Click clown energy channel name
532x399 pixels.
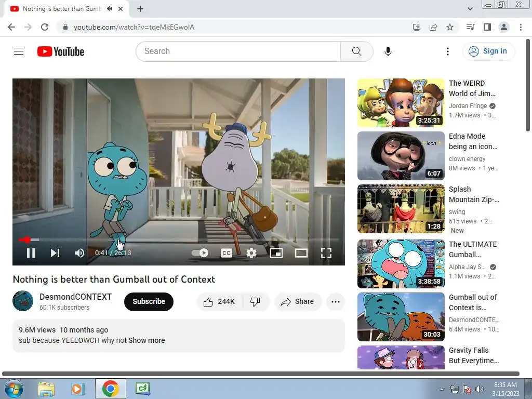[467, 159]
